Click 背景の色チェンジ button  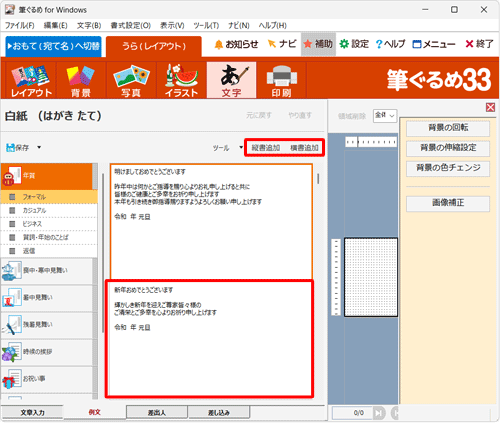click(x=448, y=168)
